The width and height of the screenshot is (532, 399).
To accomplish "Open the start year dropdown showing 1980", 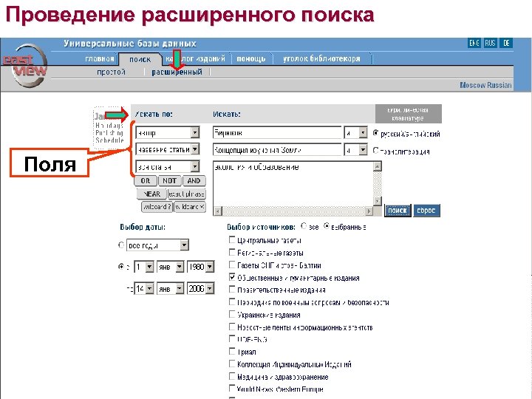I will (200, 267).
